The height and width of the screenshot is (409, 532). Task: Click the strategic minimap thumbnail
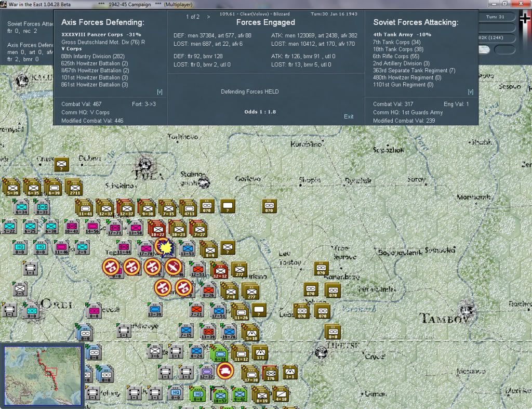(43, 375)
